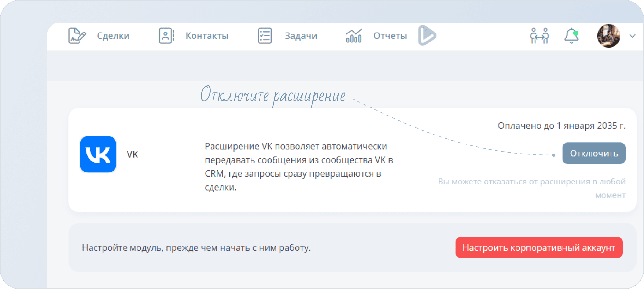
Task: Open the two-people exchange icon
Action: coord(539,36)
